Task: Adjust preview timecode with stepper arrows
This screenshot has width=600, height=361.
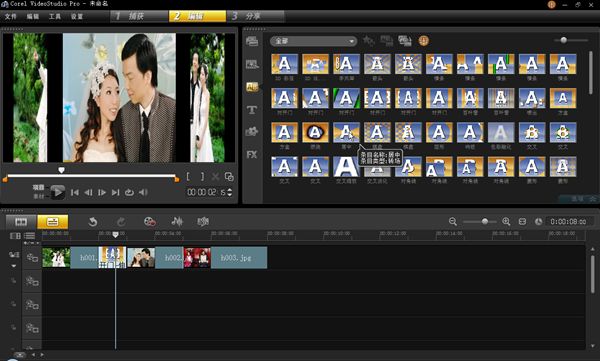Action: (230, 192)
